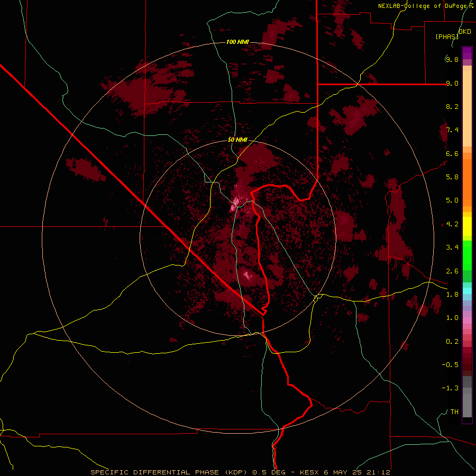This screenshot has height=476, width=476.
Task: Pick the cyan segment of the color bar
Action: (467, 290)
